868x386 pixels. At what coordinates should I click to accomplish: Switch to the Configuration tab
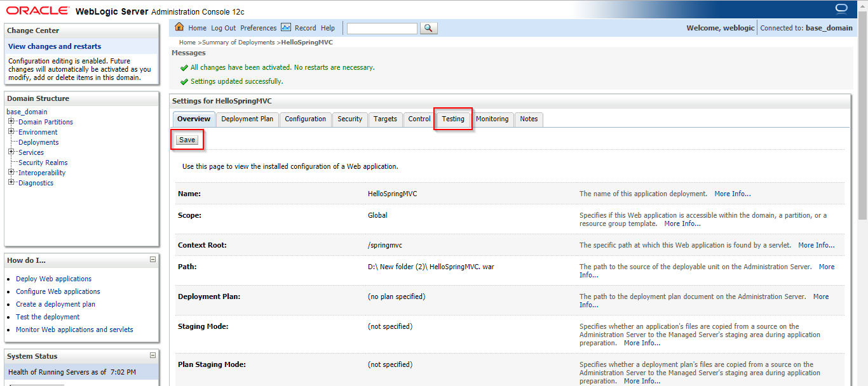point(305,119)
